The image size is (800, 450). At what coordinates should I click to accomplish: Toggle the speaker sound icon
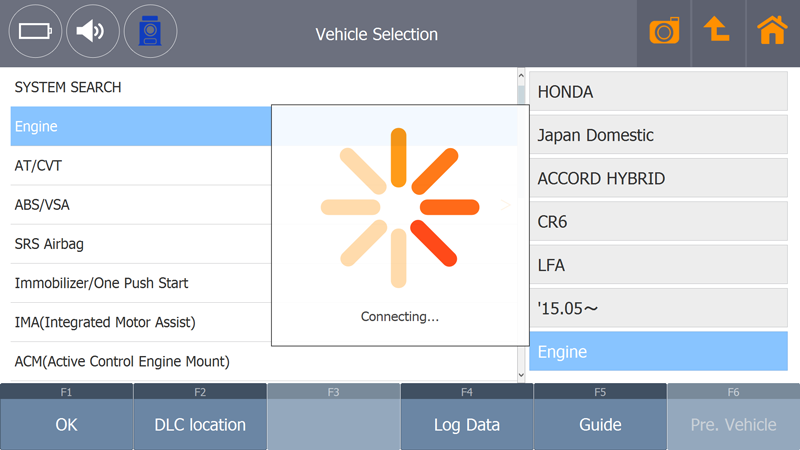pos(93,32)
